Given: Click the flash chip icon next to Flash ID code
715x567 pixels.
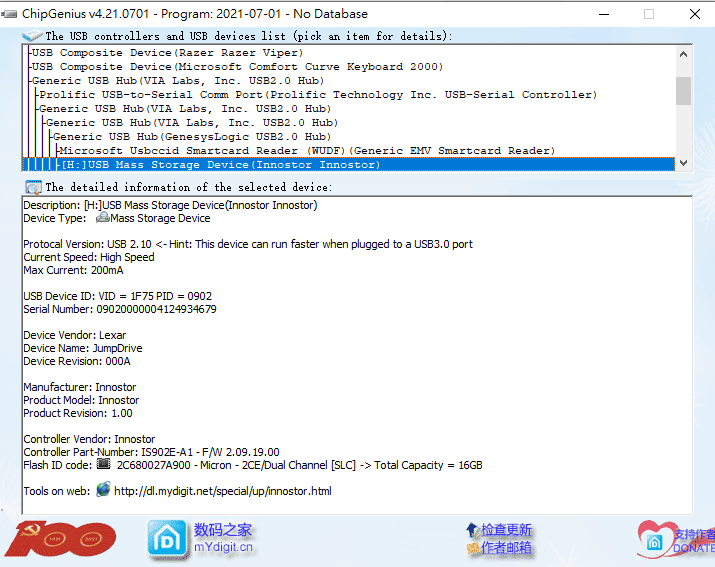Looking at the screenshot, I should [104, 464].
